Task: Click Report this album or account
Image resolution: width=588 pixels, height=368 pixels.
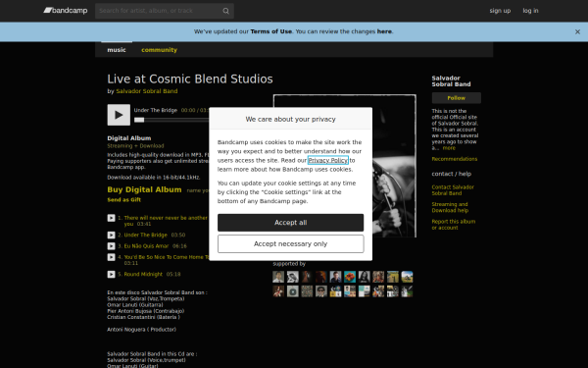Action: coord(454,225)
